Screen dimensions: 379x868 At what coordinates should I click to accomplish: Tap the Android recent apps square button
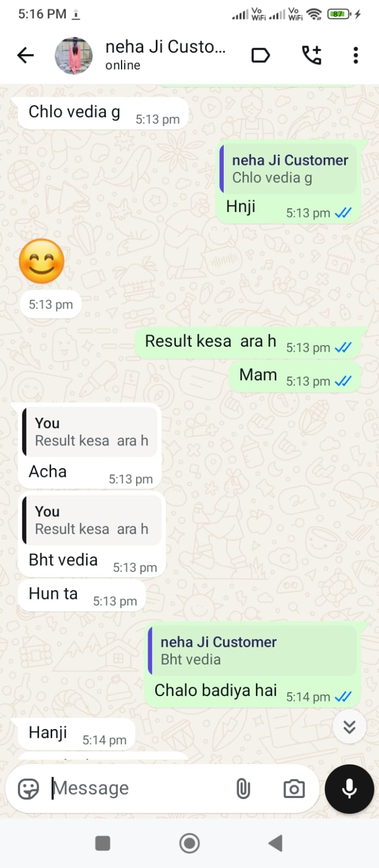[x=103, y=843]
